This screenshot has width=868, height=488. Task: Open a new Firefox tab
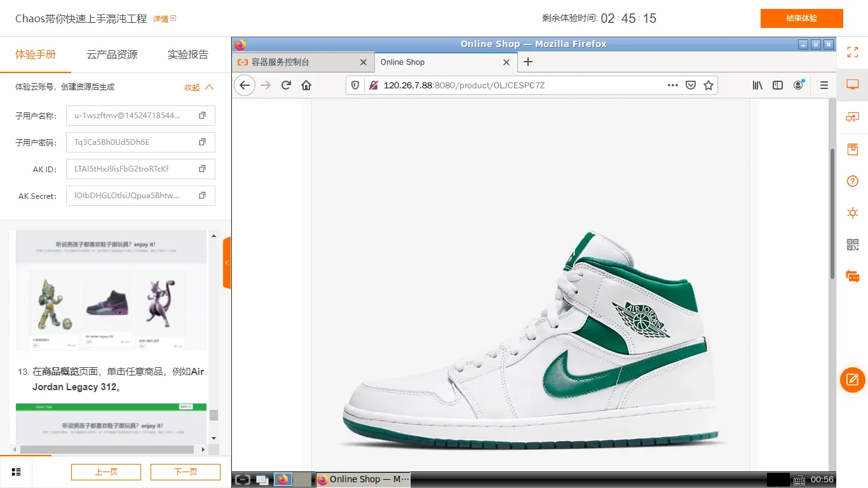tap(527, 62)
